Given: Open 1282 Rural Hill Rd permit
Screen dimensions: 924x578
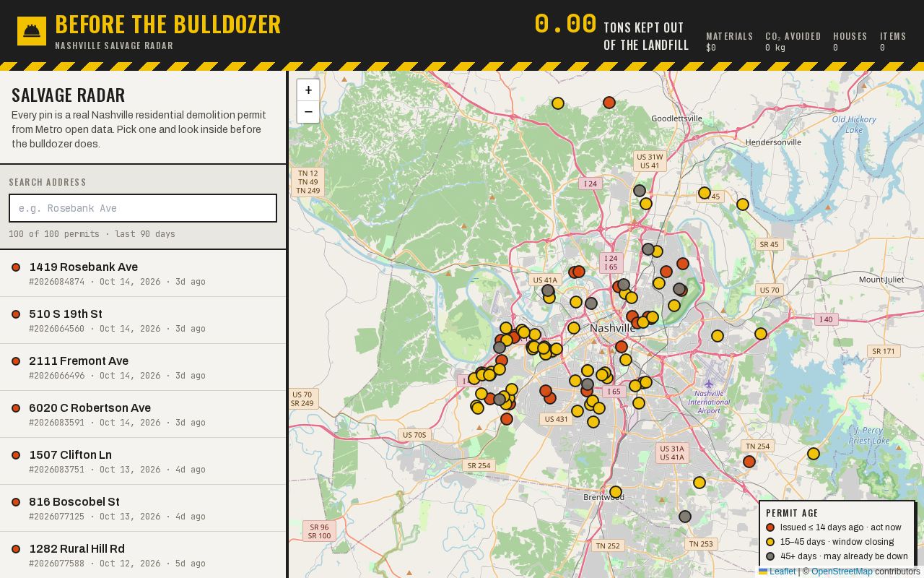Looking at the screenshot, I should (x=143, y=555).
